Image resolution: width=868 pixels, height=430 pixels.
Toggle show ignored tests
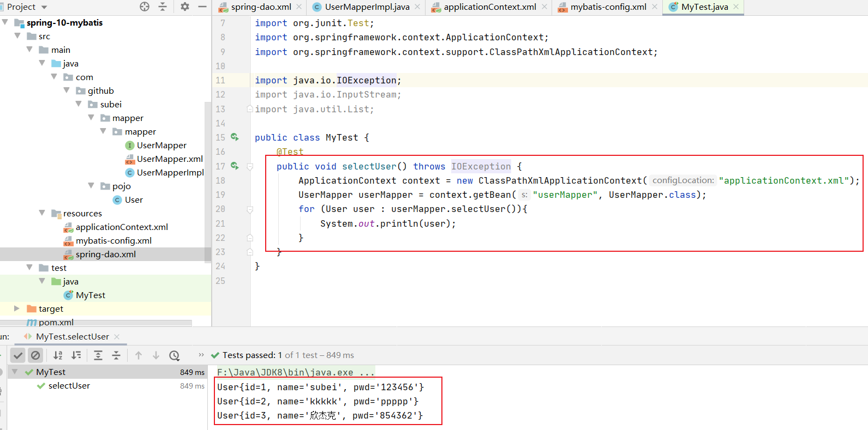35,355
